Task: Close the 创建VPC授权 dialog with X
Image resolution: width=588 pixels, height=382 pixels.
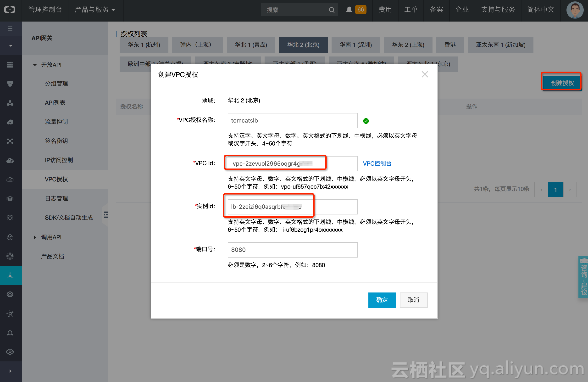Action: (425, 74)
